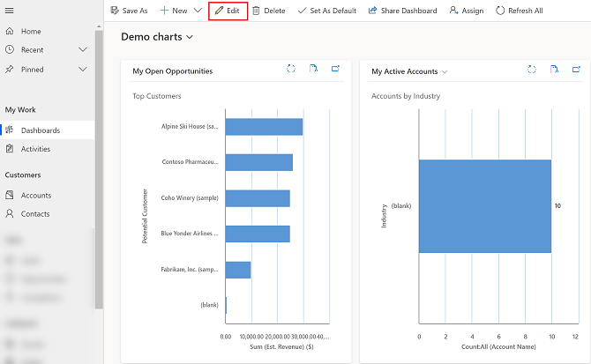This screenshot has width=591, height=364.
Task: Expand the My Open Opportunities chart
Action: (335, 70)
